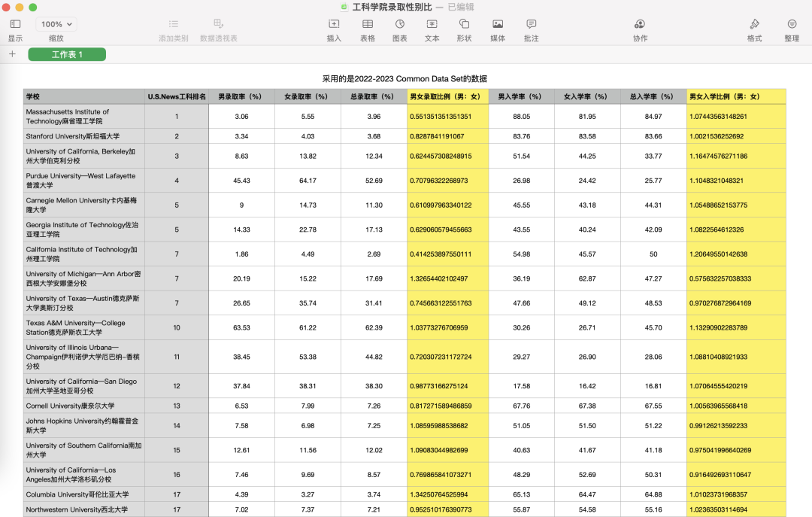
Task: Select yellow cell 1.20649550142638
Action: pyautogui.click(x=736, y=254)
